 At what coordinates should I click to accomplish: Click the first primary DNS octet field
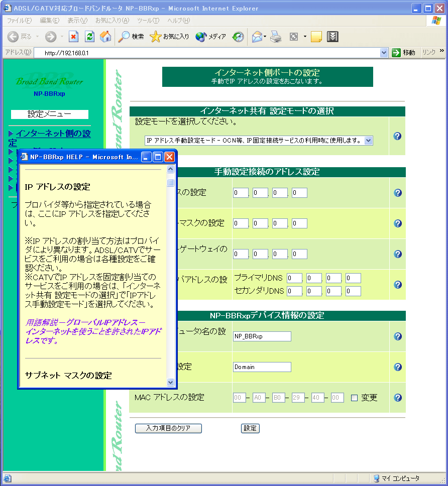click(x=294, y=278)
